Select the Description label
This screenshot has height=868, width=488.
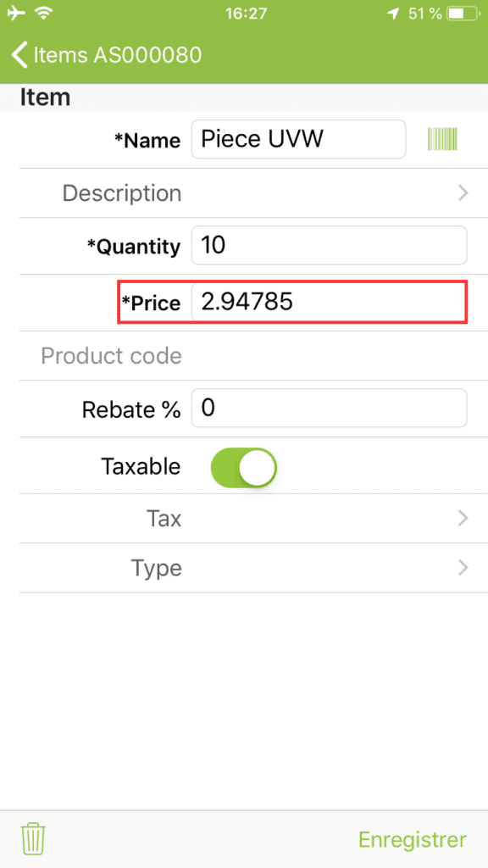[122, 193]
